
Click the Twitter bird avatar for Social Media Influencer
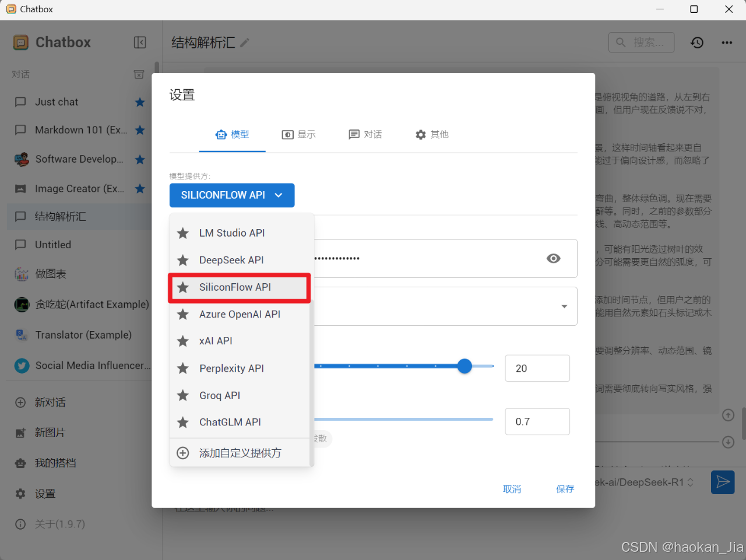click(x=22, y=365)
